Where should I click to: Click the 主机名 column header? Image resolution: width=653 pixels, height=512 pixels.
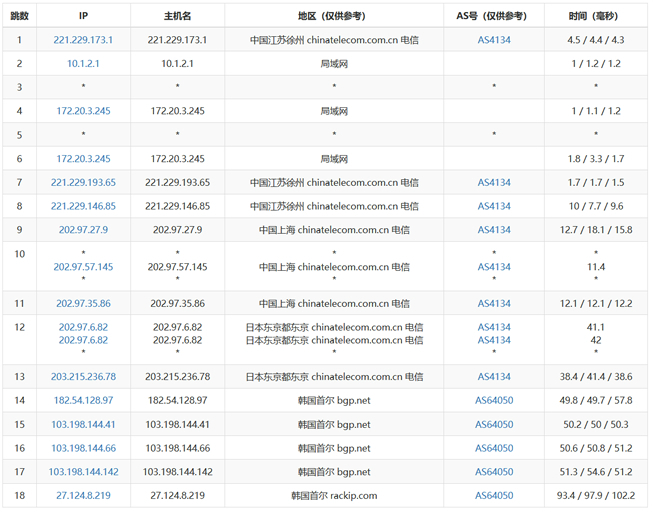click(177, 17)
